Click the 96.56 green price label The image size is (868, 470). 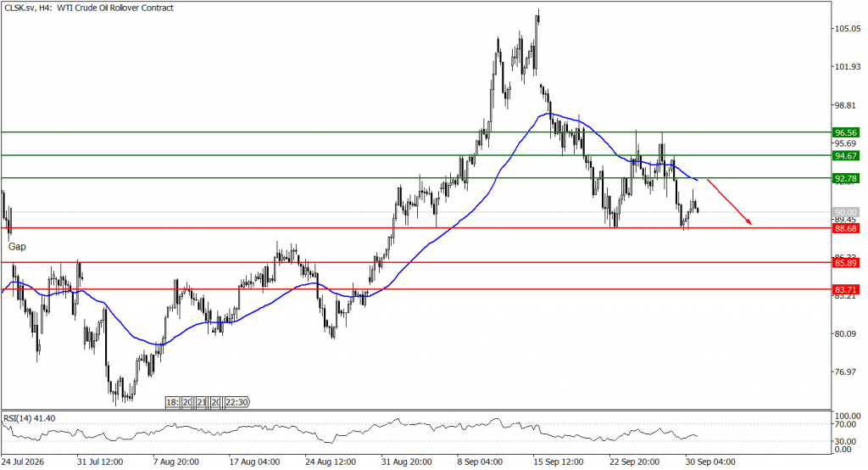846,132
